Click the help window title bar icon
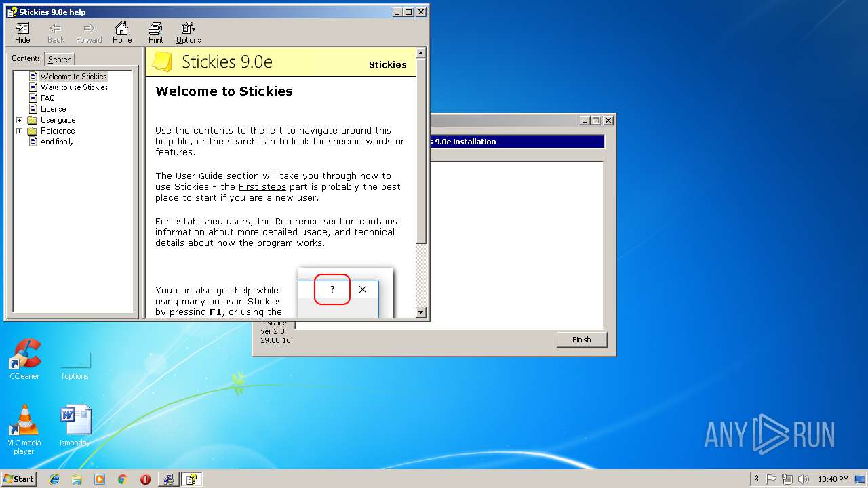Screen dimensions: 868x488 tap(12, 12)
